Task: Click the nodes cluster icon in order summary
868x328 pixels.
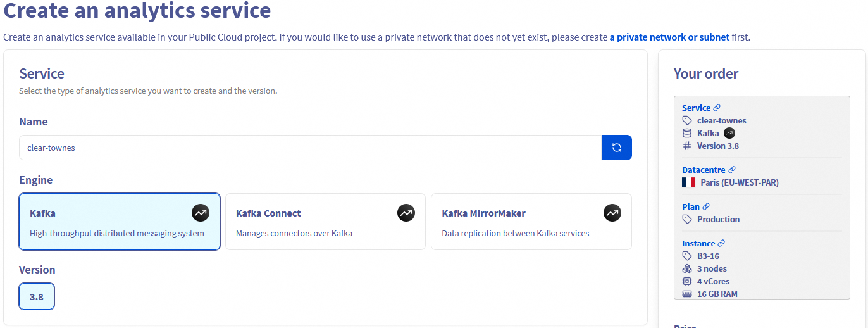Action: [687, 268]
